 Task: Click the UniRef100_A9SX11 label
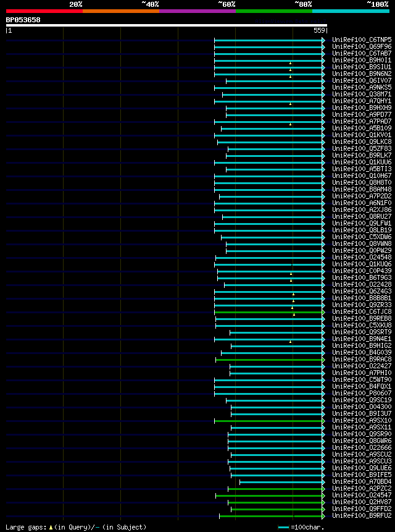coord(362,427)
